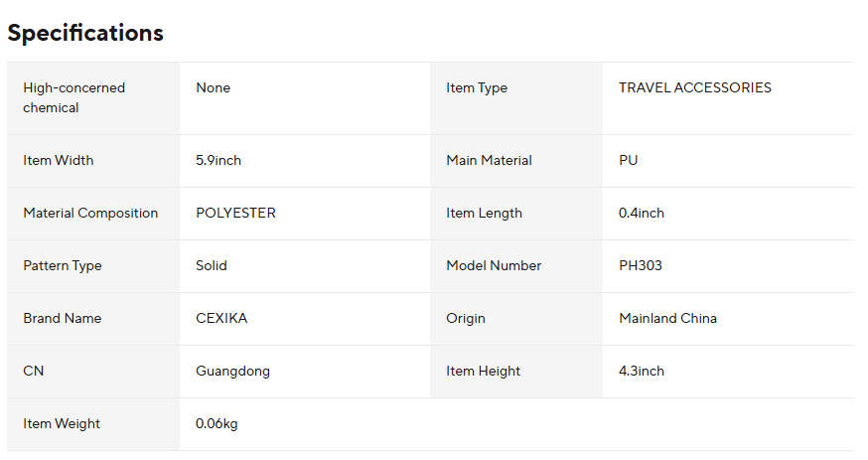Select the Brand Name label
Image resolution: width=868 pixels, height=460 pixels.
[63, 318]
